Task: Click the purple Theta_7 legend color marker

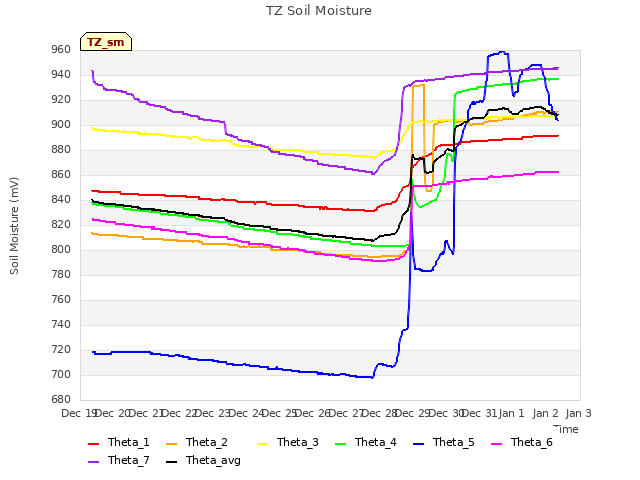Action: (93, 461)
